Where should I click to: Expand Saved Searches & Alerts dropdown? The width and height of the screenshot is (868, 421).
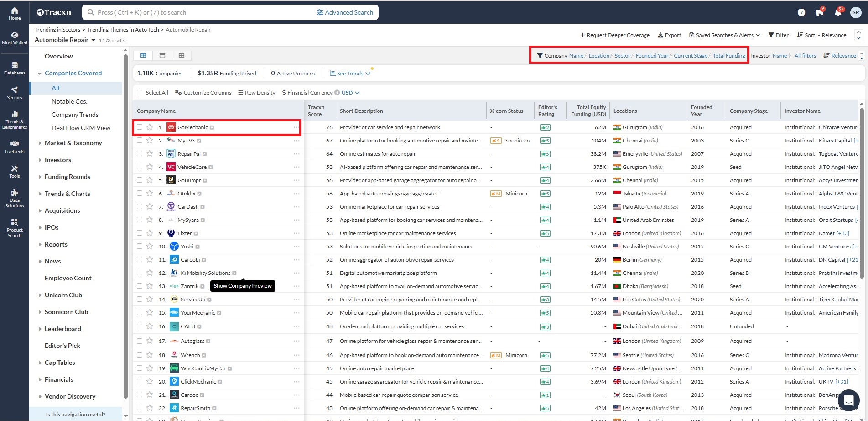[724, 35]
